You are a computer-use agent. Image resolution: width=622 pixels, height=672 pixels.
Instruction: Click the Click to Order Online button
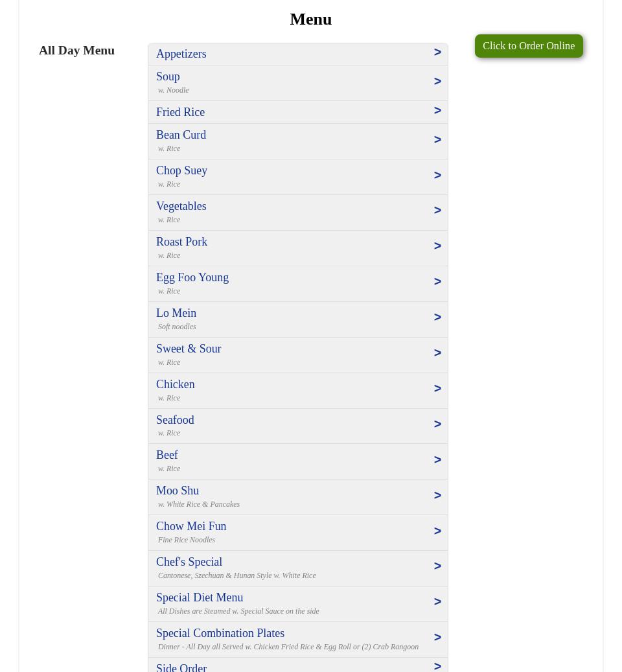click(x=528, y=46)
